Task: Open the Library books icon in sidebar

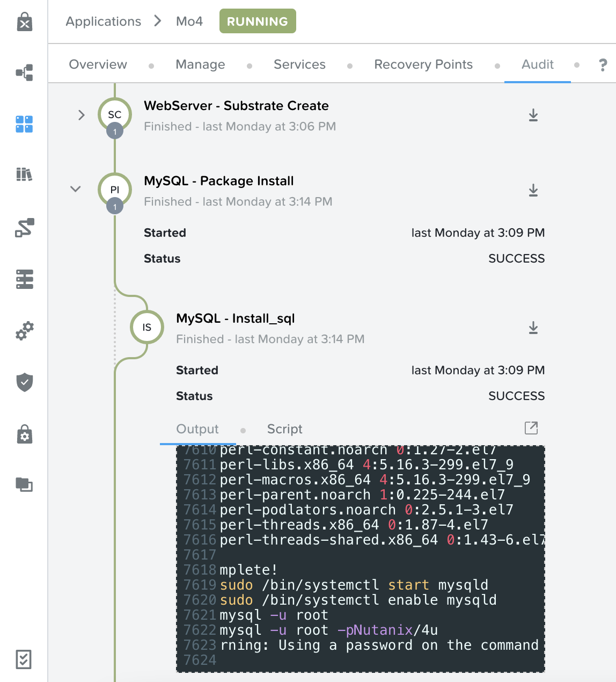Action: point(25,175)
